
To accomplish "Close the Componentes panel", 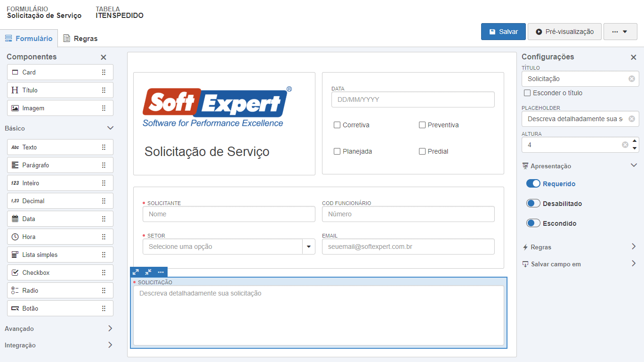I will pos(104,57).
